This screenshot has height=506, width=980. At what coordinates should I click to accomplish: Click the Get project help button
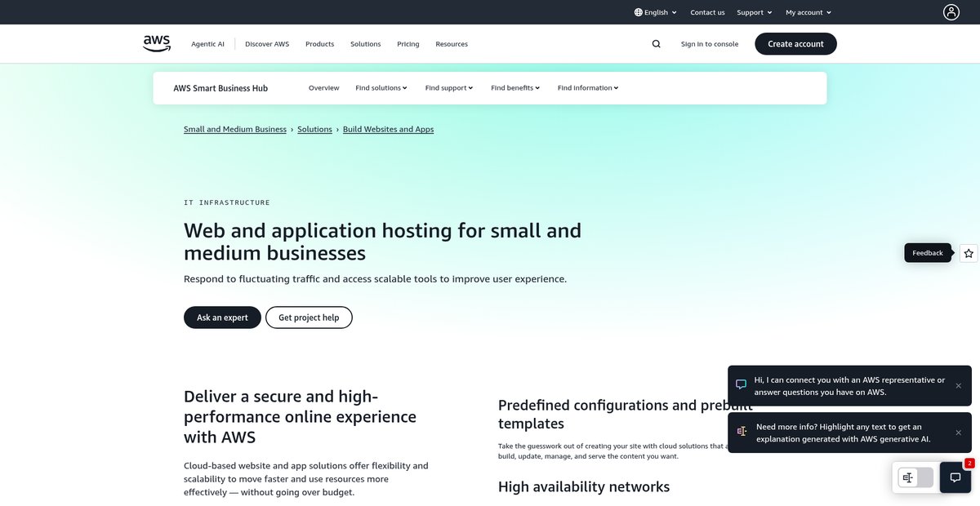click(x=309, y=317)
